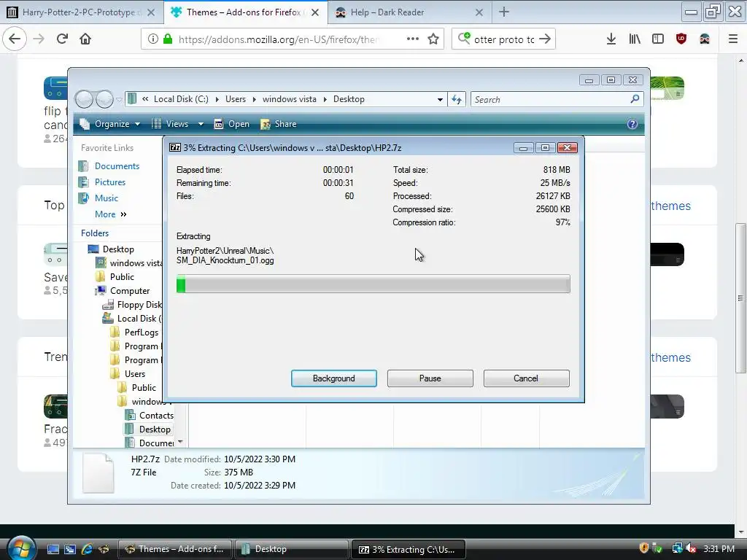
Task: Go back in Firefox navigation
Action: click(x=15, y=39)
